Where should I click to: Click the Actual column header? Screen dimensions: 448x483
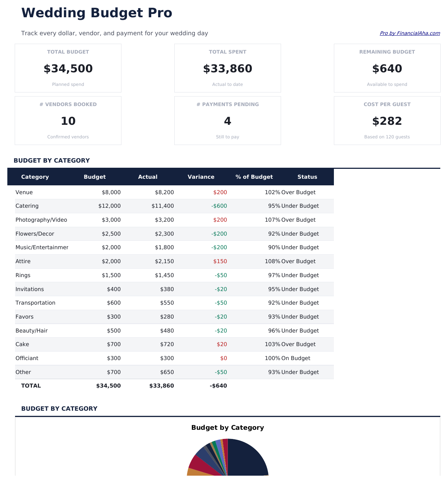(148, 177)
